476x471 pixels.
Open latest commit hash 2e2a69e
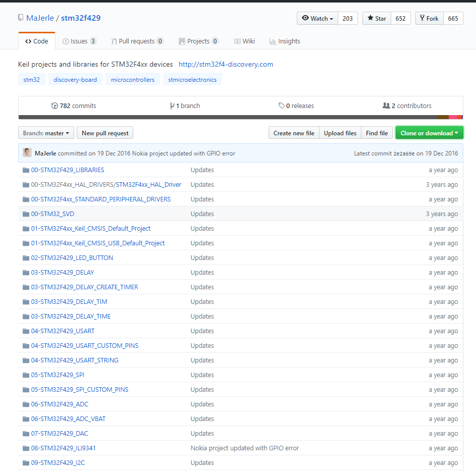click(404, 153)
